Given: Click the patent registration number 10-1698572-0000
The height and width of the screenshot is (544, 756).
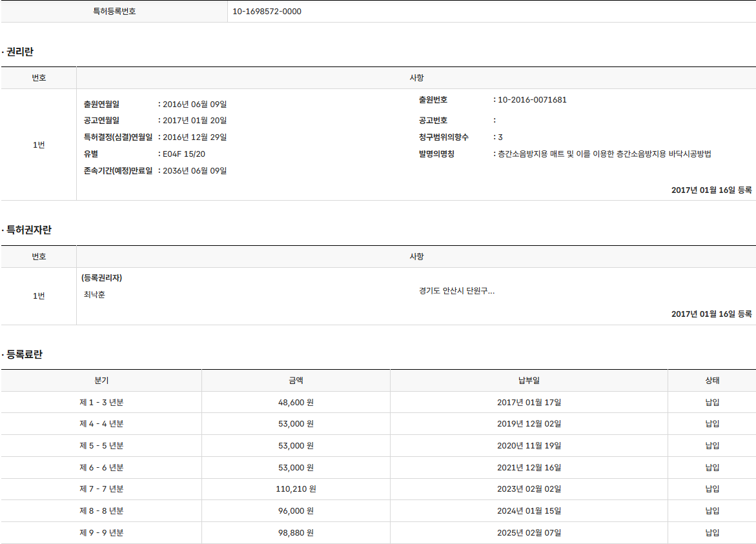Looking at the screenshot, I should [267, 12].
